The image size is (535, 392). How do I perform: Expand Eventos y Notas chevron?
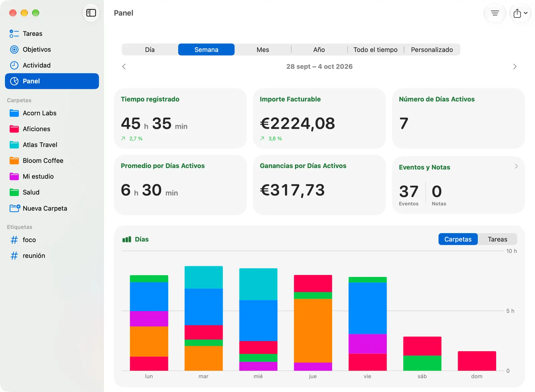coord(516,166)
